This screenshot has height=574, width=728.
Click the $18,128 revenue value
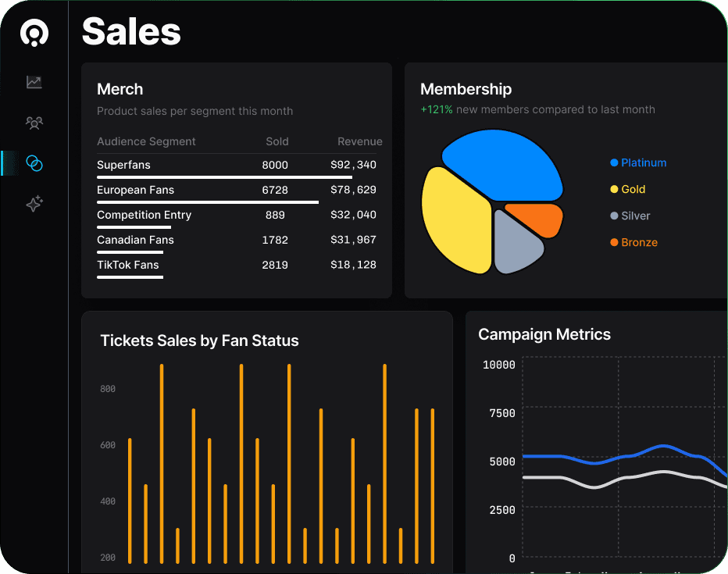point(353,265)
